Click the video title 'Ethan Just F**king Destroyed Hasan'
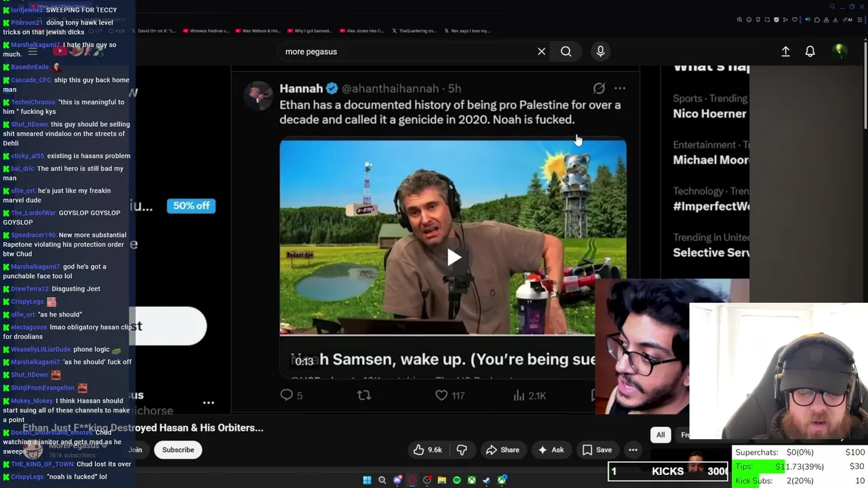The height and width of the screenshot is (488, 868). (x=143, y=428)
